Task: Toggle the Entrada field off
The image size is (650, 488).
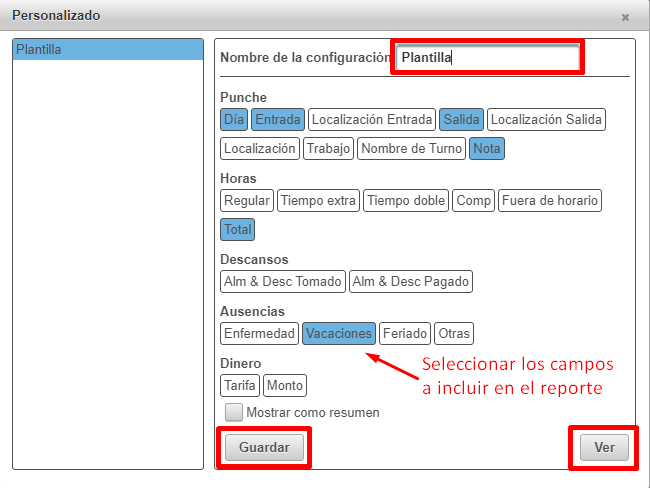Action: pyautogui.click(x=277, y=120)
